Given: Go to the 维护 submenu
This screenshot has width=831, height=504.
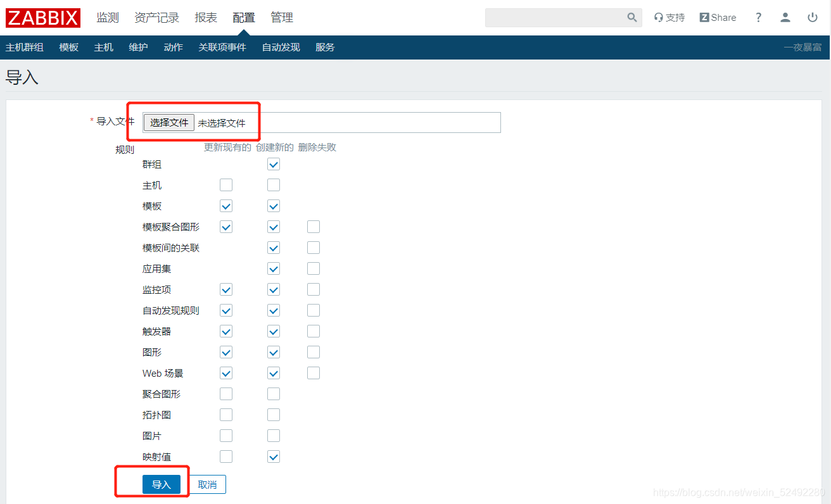Looking at the screenshot, I should [x=138, y=47].
